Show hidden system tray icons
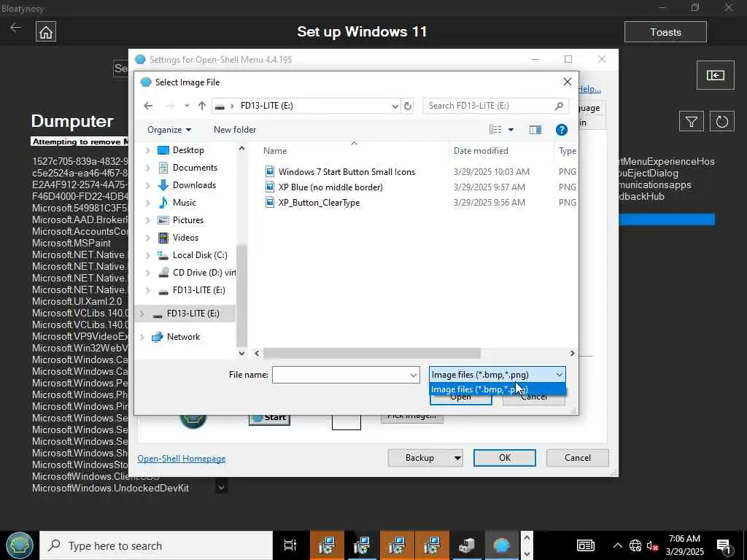Viewport: 747px width, 560px height. coord(617,545)
